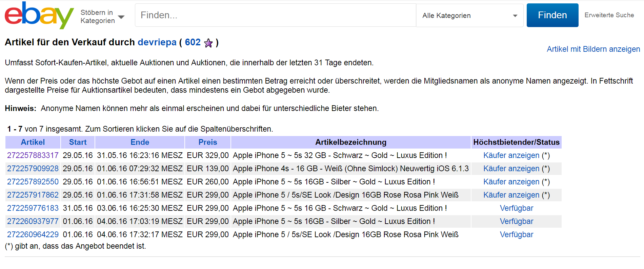Click end time 03.06.16 16:25:30 MESZ
The image size is (644, 269).
click(x=140, y=208)
